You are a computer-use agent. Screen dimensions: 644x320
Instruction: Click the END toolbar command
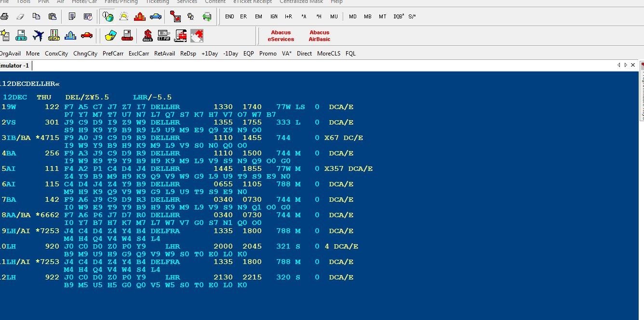click(229, 16)
